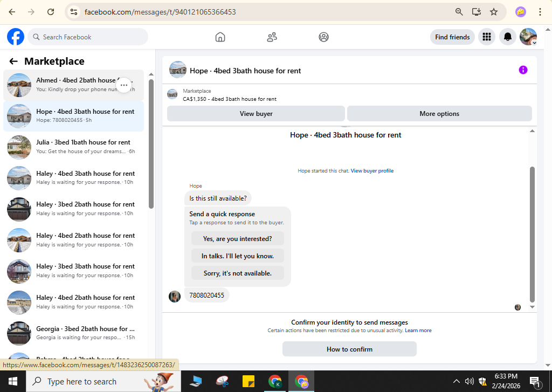Open account menu via profile picture
This screenshot has width=552, height=392.
528,37
